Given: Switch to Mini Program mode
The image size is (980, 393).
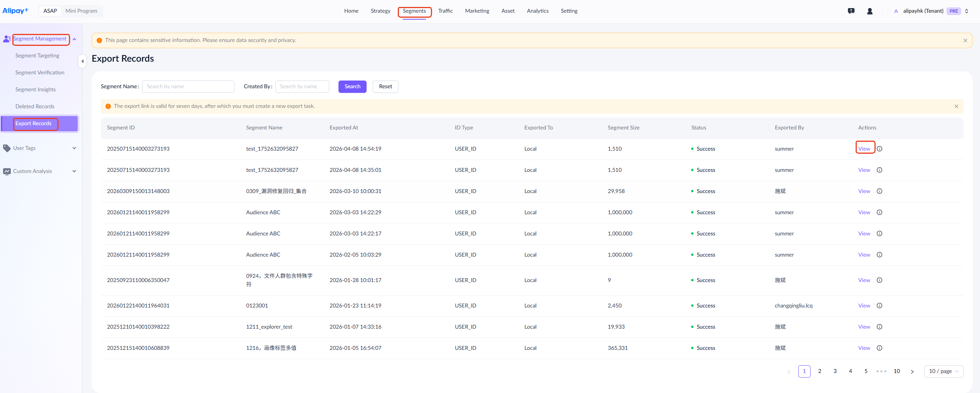Looking at the screenshot, I should [x=81, y=11].
